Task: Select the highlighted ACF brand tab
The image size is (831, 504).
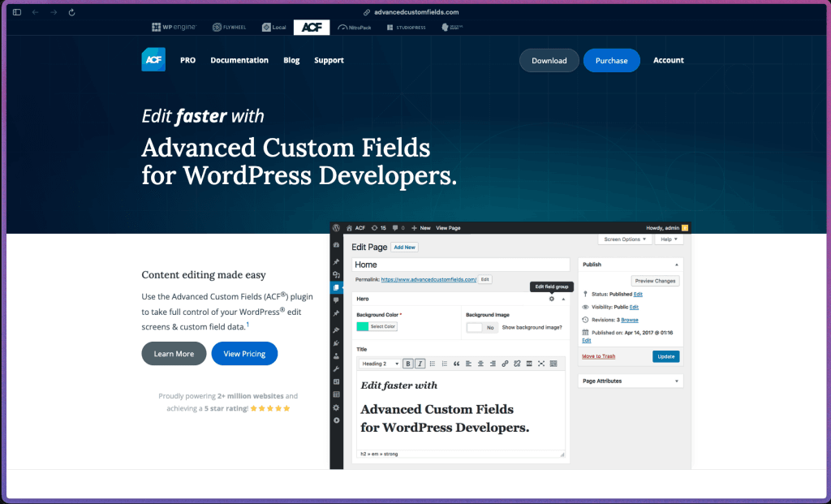Action: point(312,27)
